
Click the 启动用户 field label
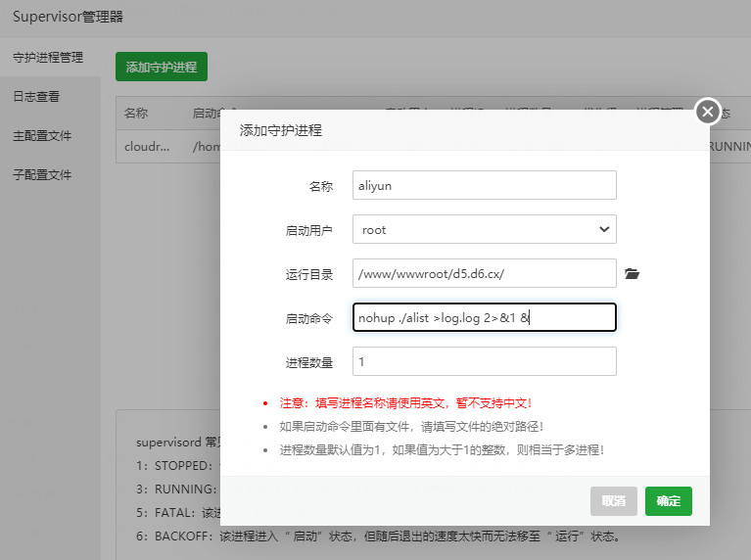(309, 230)
